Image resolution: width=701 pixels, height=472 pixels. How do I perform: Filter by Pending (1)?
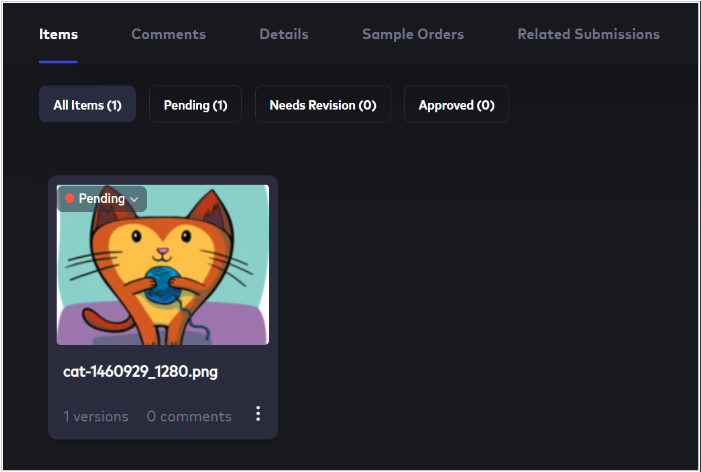point(195,104)
